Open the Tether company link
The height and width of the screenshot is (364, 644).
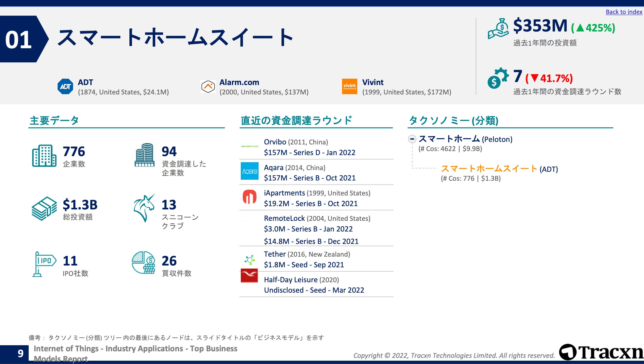click(x=275, y=254)
